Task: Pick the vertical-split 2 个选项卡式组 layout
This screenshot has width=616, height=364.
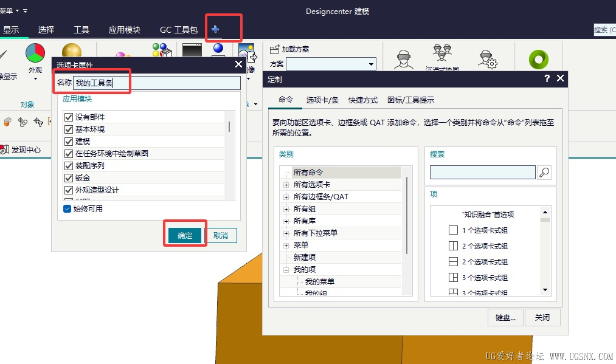Action: [x=453, y=246]
